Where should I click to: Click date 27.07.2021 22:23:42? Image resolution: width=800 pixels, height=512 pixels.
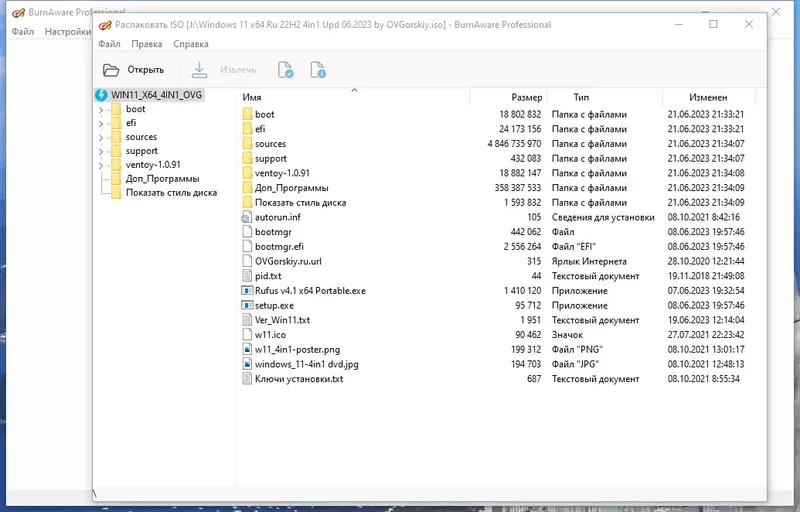point(706,335)
